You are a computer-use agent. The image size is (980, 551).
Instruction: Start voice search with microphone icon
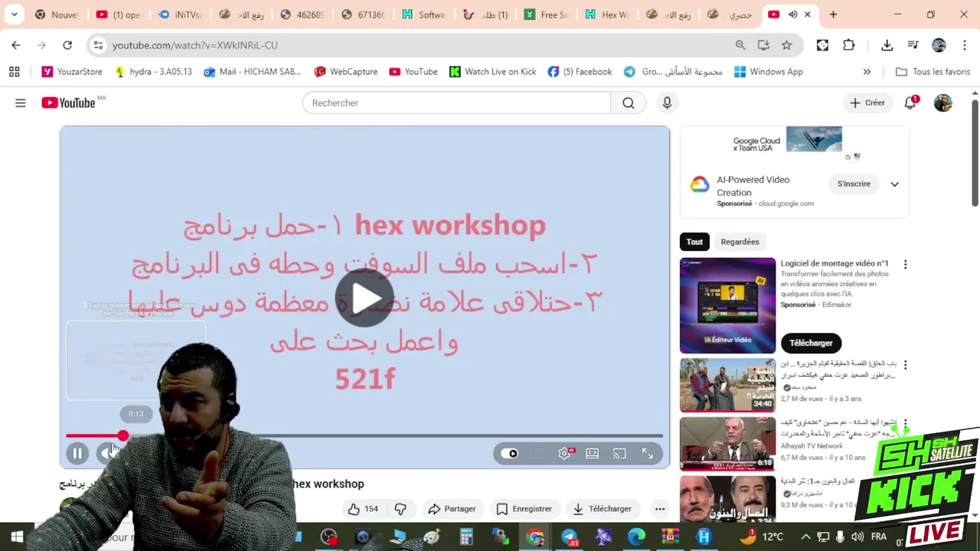(x=667, y=103)
